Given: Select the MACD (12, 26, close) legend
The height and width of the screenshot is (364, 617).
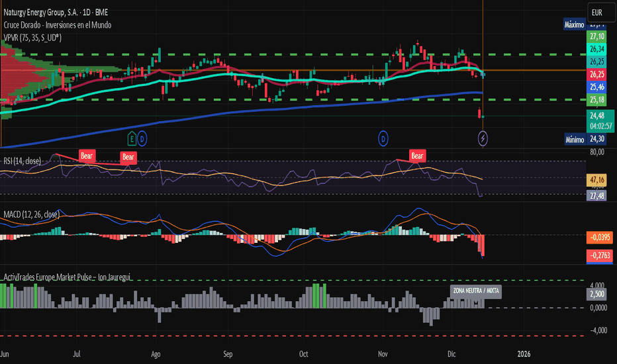Looking at the screenshot, I should point(32,214).
